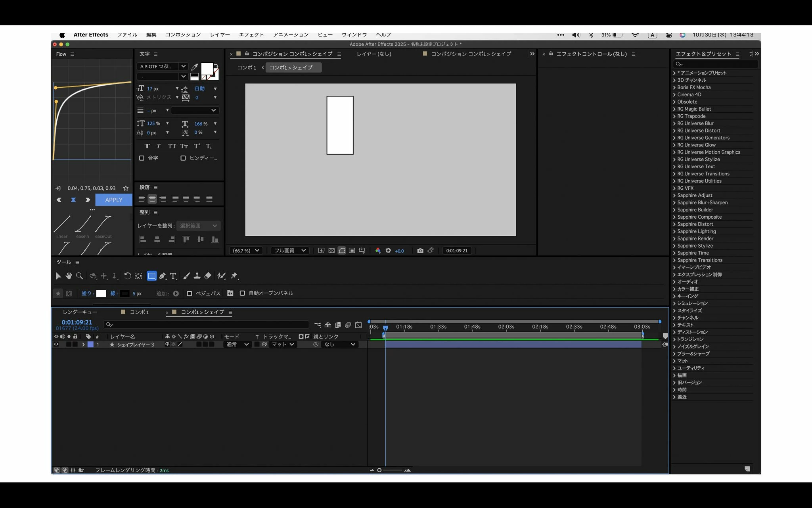
Task: Check the 自動オープンパネル option
Action: 242,293
